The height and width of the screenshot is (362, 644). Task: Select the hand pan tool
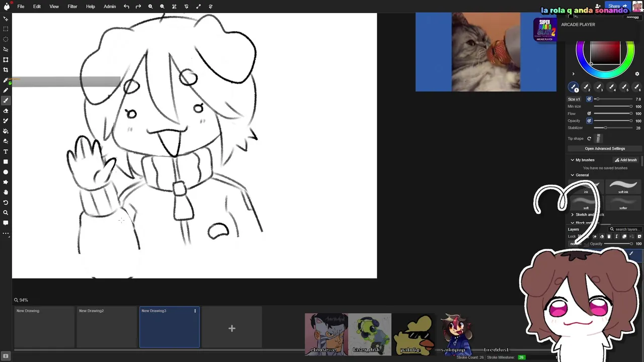click(x=6, y=192)
